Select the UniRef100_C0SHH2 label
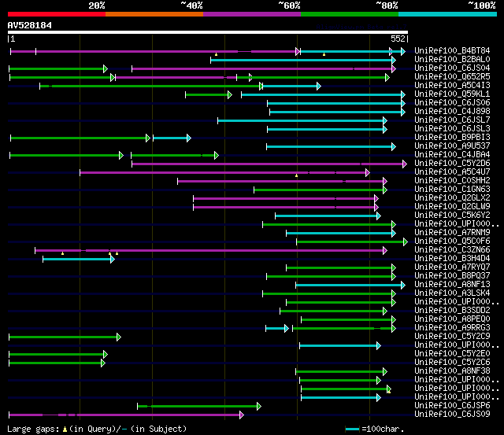504x435 pixels. click(452, 181)
